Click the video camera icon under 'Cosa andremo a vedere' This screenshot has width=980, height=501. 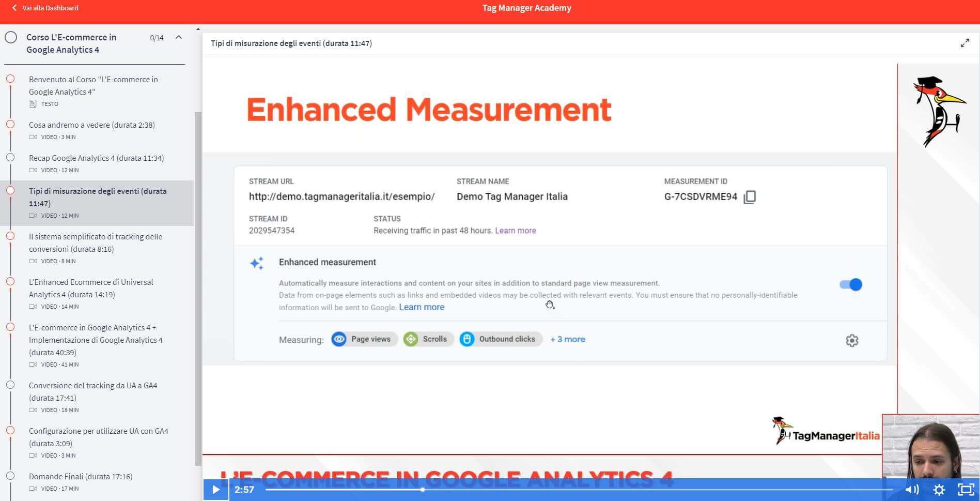pyautogui.click(x=33, y=137)
